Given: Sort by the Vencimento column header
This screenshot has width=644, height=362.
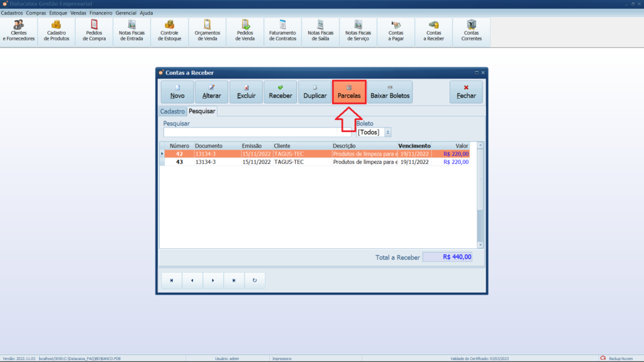Looking at the screenshot, I should tap(414, 146).
